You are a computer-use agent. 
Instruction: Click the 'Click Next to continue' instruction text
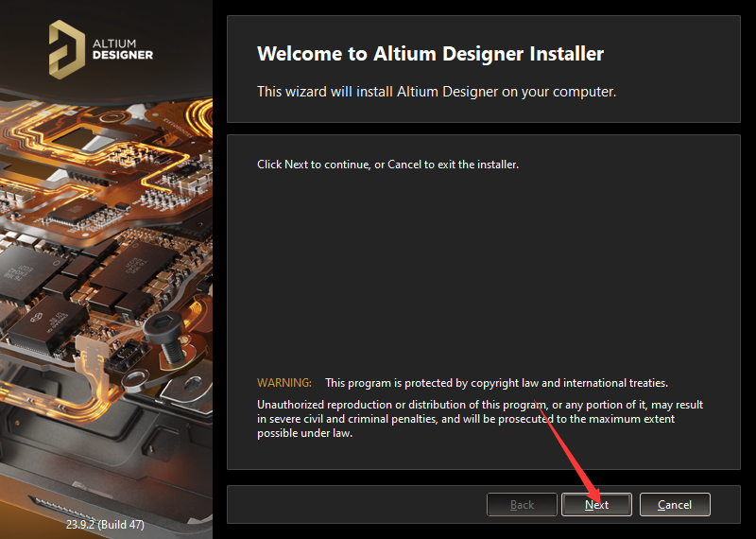click(387, 165)
